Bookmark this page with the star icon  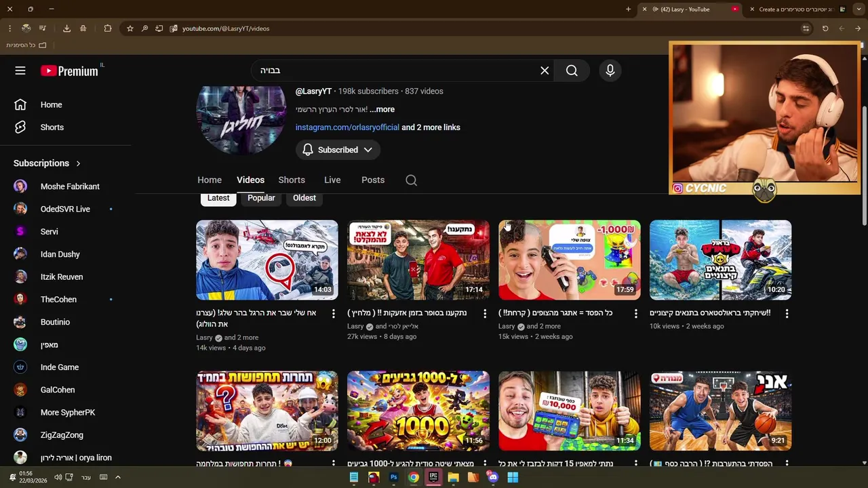[130, 28]
